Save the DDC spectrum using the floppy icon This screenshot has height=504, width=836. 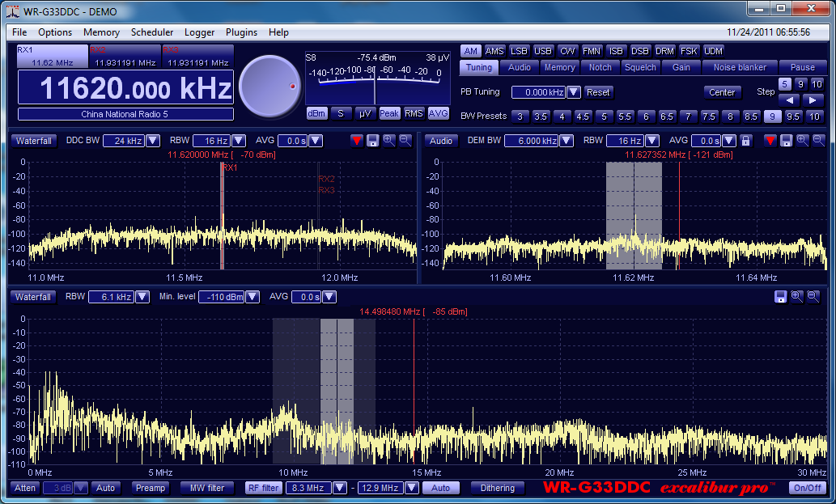(x=373, y=141)
